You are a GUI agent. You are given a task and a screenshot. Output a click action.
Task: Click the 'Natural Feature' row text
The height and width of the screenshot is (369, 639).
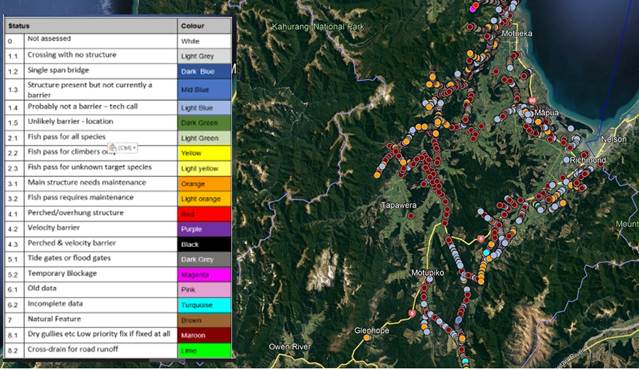click(x=54, y=319)
